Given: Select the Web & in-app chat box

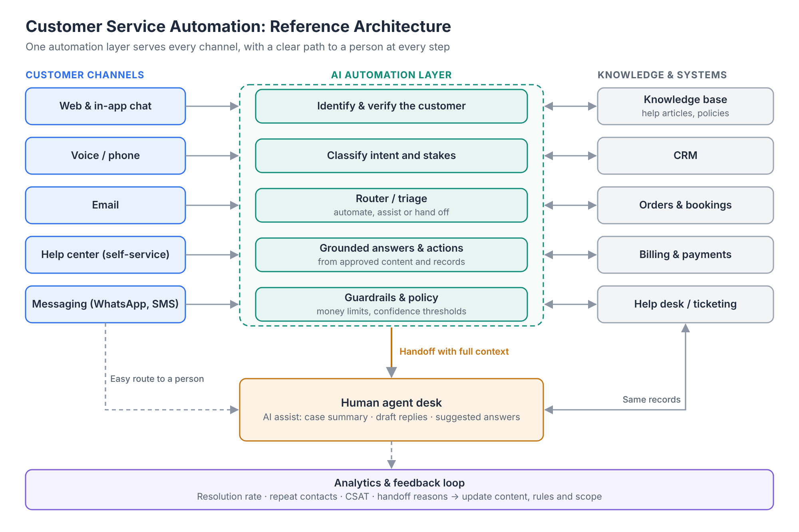Looking at the screenshot, I should [x=105, y=106].
